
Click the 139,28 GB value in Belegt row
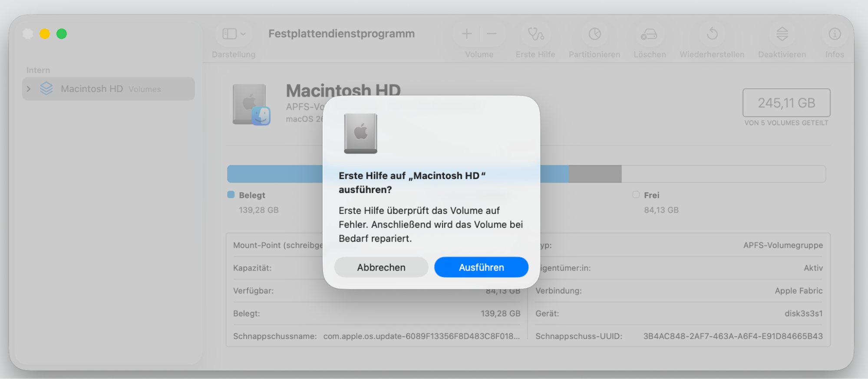tap(500, 313)
